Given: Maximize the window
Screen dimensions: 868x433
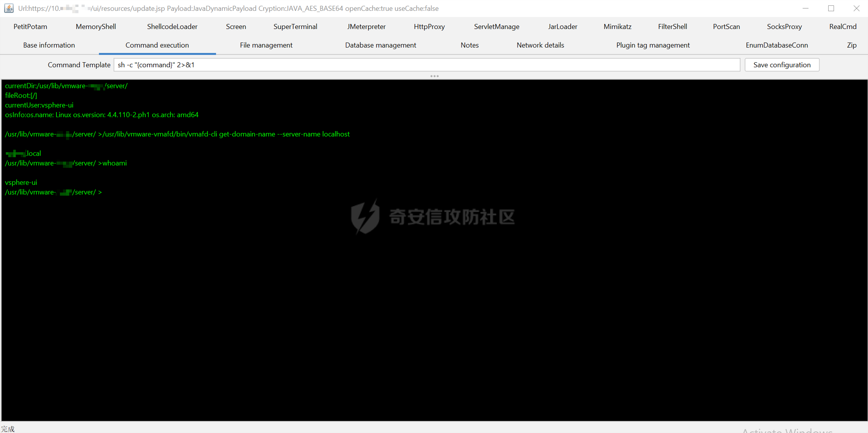Looking at the screenshot, I should click(831, 8).
